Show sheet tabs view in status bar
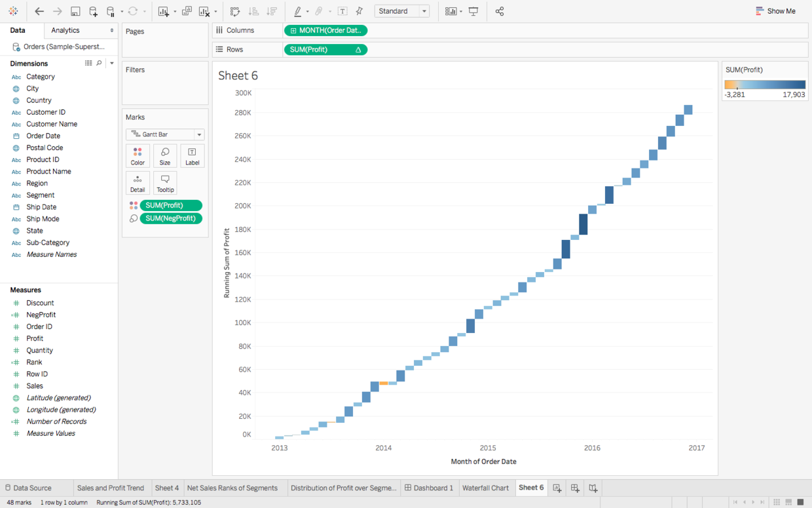The width and height of the screenshot is (812, 508). coord(800,502)
